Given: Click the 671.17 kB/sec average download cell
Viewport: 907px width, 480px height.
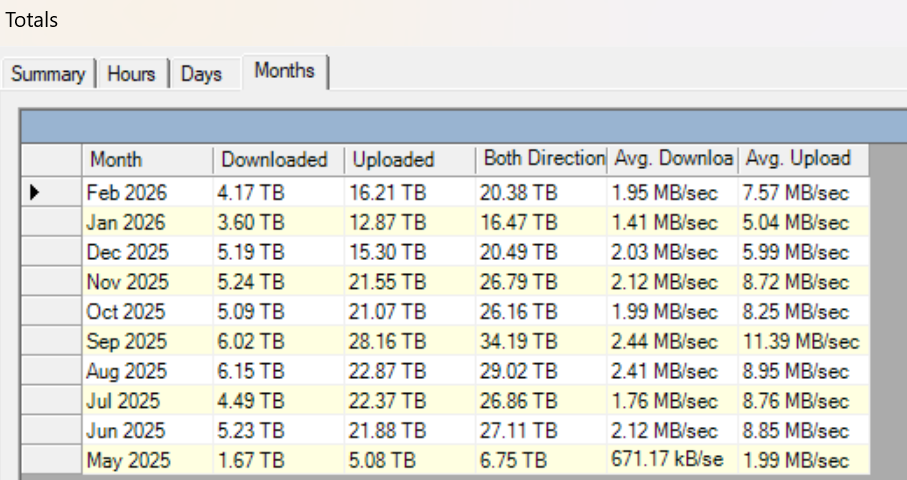Looking at the screenshot, I should 672,460.
